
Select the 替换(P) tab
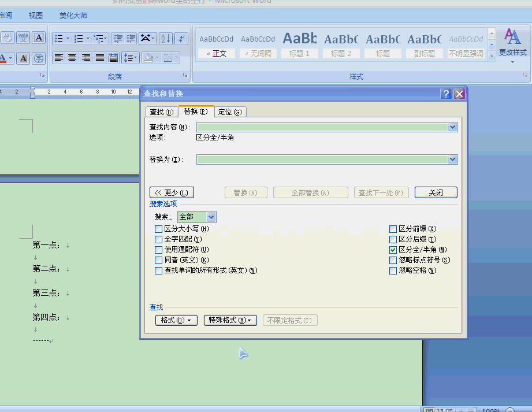click(196, 112)
